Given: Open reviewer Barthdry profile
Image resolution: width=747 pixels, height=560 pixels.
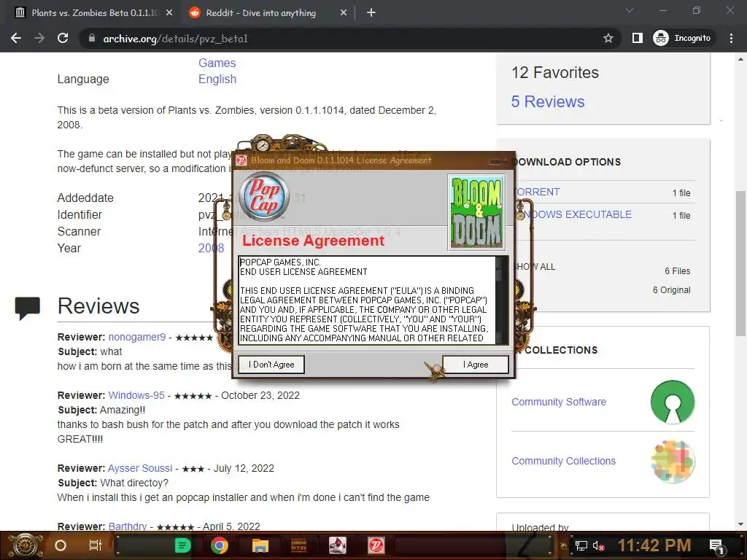Looking at the screenshot, I should (x=127, y=526).
